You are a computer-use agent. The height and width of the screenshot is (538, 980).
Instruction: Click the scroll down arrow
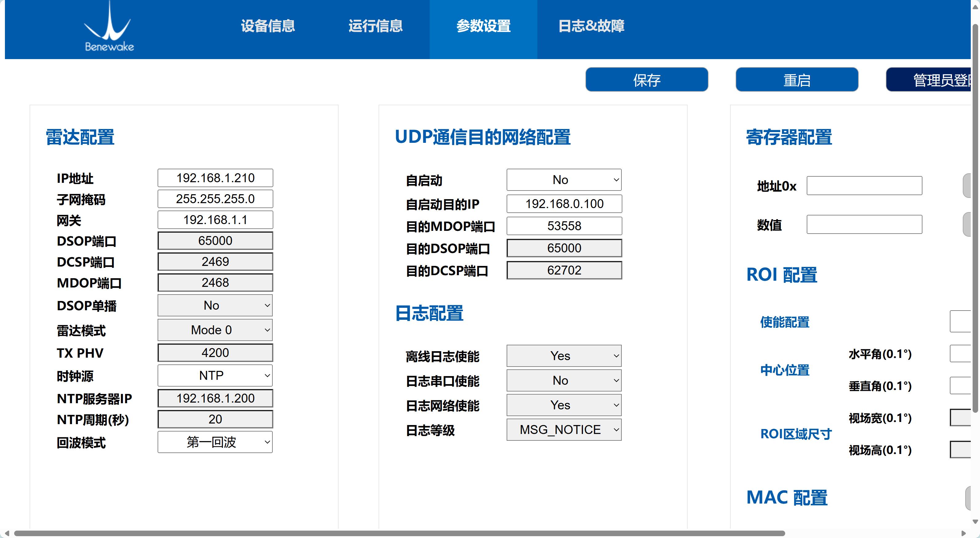975,522
